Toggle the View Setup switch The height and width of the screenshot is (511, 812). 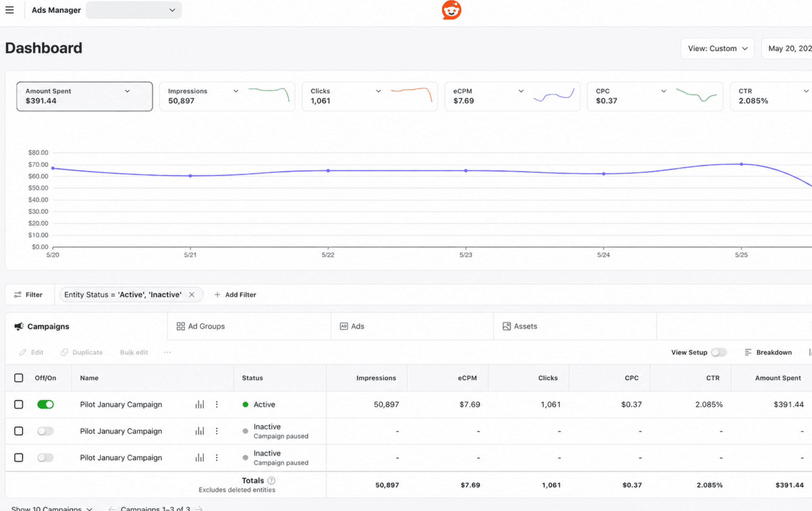tap(719, 352)
